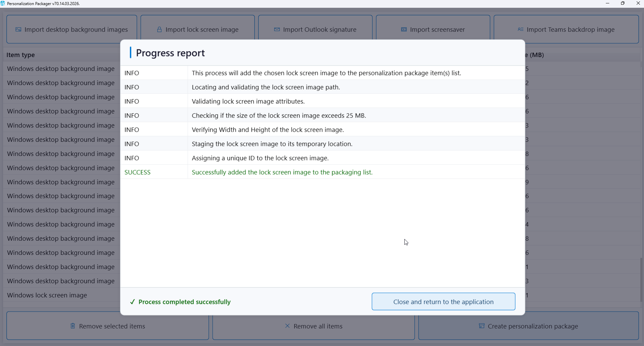644x346 pixels.
Task: Click the screensaver monitor icon
Action: pyautogui.click(x=404, y=30)
